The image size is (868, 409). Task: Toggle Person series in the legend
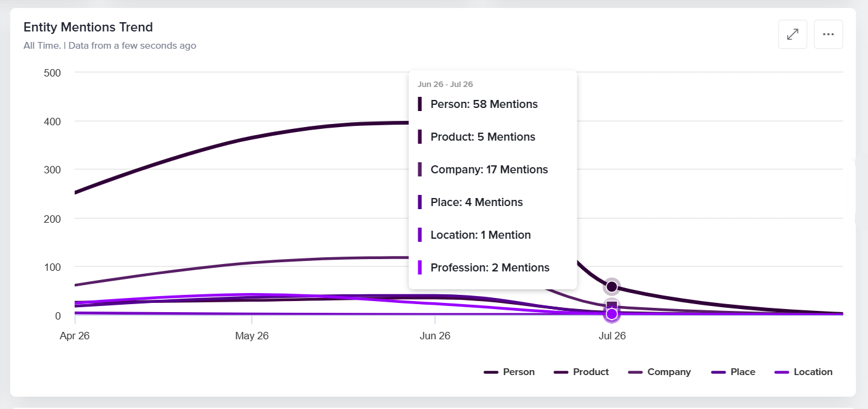point(510,372)
